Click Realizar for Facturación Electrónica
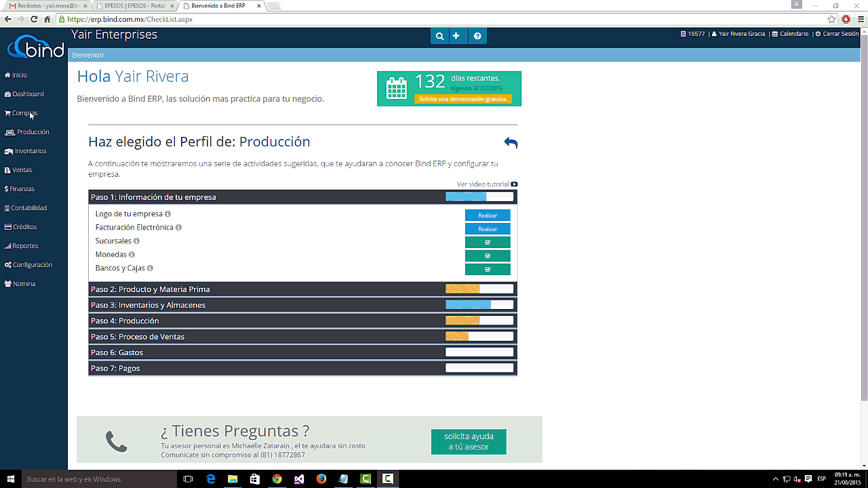This screenshot has height=488, width=868. [488, 229]
